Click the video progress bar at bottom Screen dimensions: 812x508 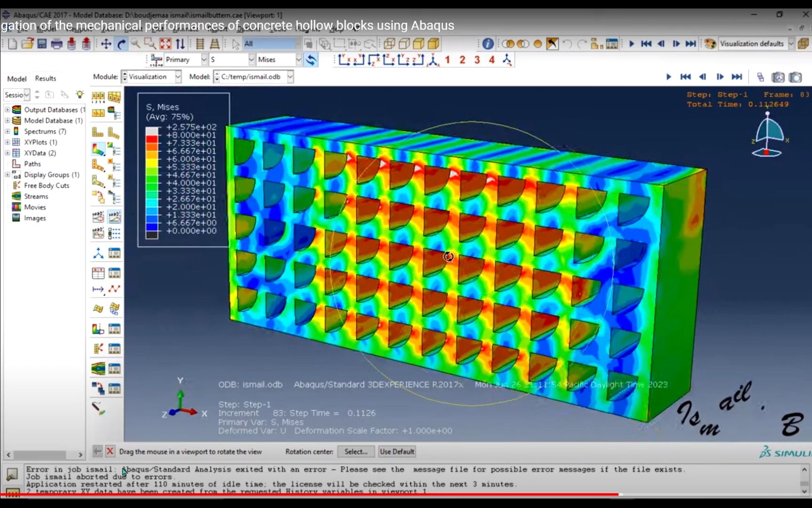point(406,494)
